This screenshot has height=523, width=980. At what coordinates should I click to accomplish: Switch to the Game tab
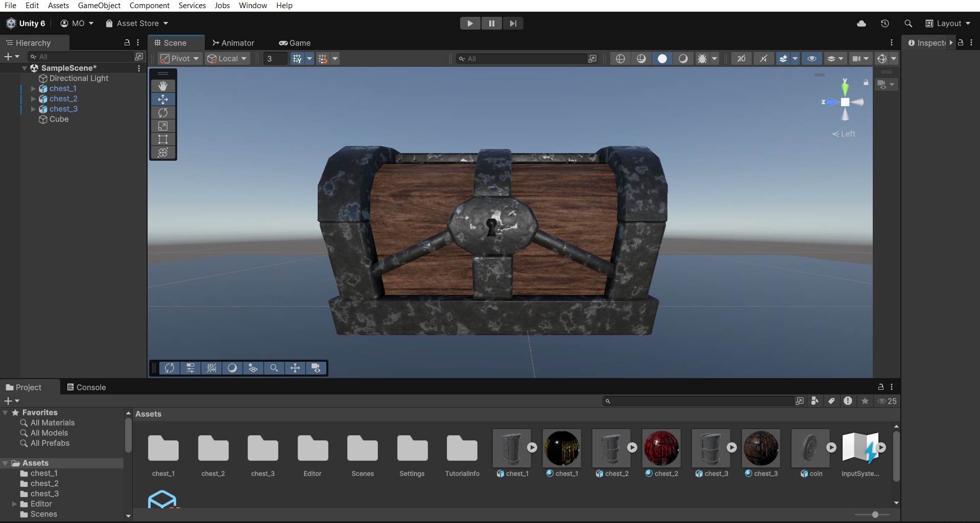[295, 43]
